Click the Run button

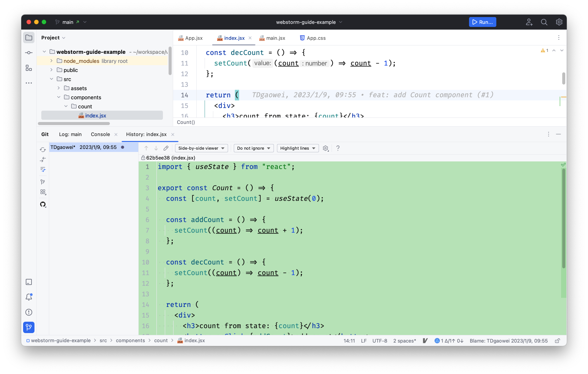click(482, 22)
